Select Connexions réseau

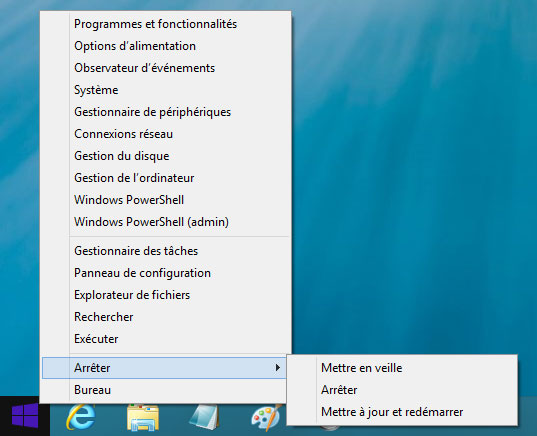(166, 134)
